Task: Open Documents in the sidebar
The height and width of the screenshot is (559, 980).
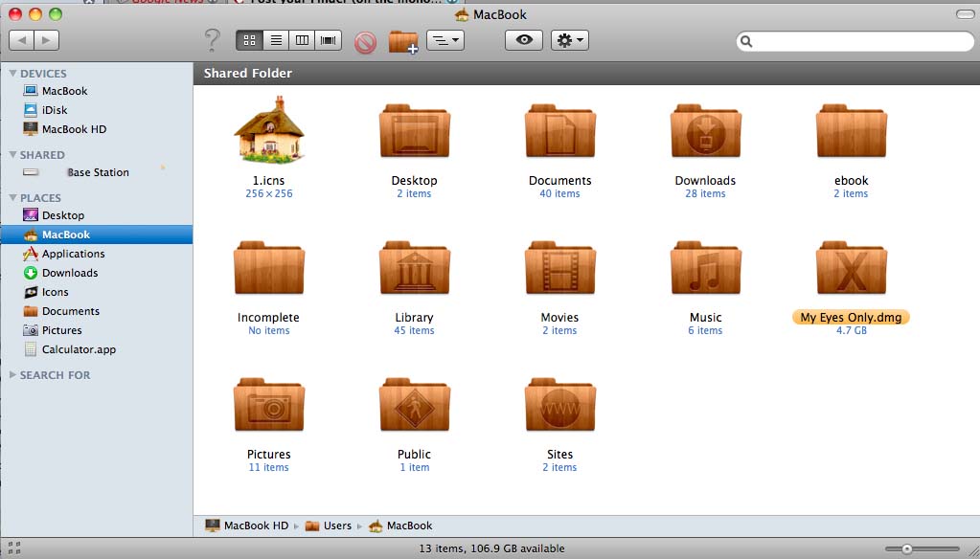Action: [x=96, y=311]
